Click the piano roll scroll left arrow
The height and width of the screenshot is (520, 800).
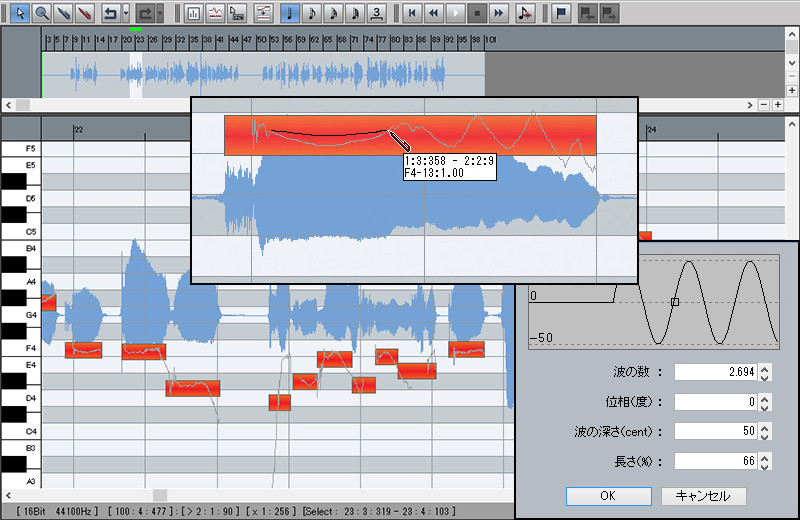pyautogui.click(x=8, y=495)
